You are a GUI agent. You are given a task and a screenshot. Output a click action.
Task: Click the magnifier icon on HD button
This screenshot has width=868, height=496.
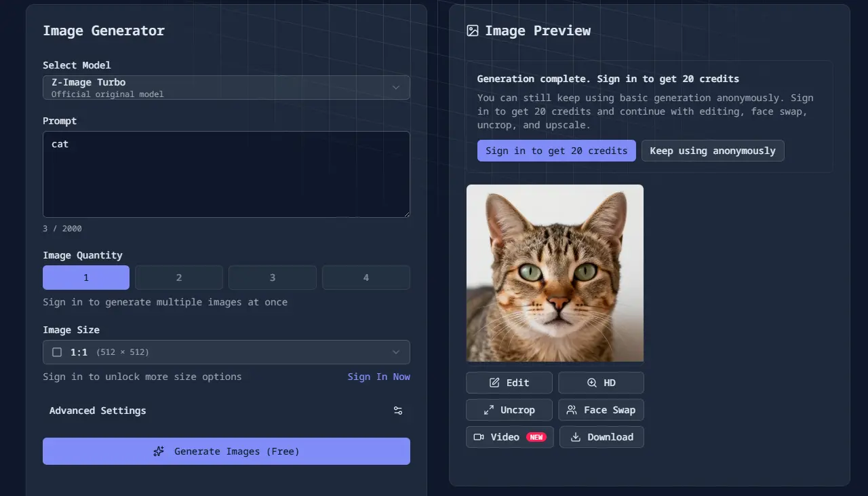point(591,383)
